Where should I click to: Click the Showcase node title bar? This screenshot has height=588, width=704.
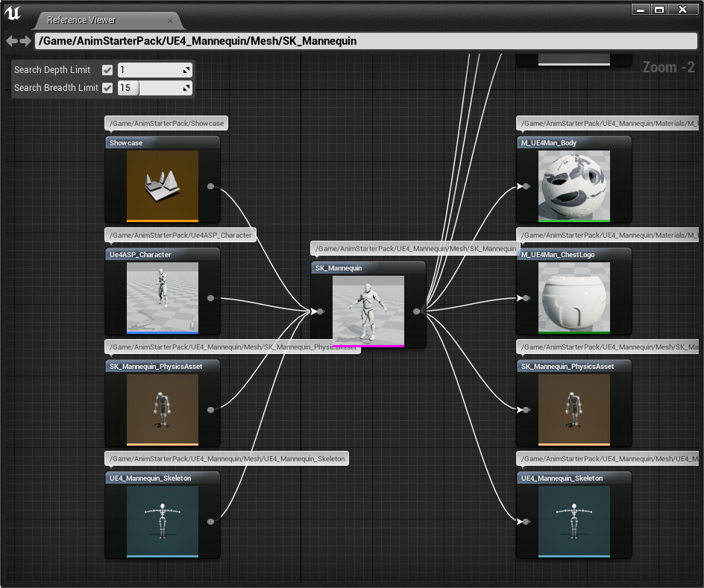tap(163, 142)
